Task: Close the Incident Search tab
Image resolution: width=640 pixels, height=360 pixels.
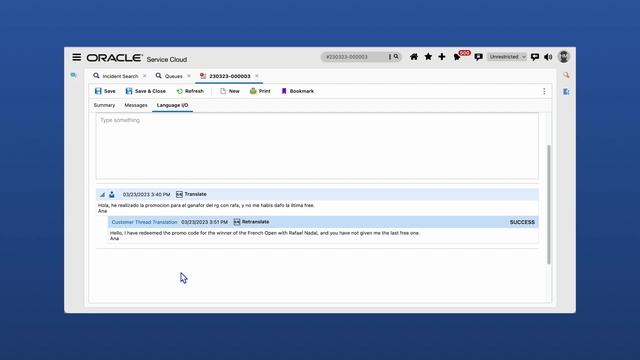Action: pos(144,76)
